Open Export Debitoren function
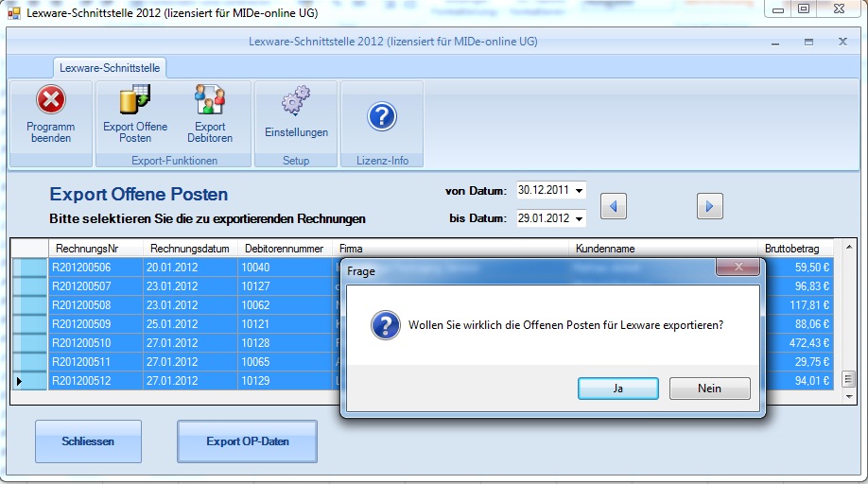 [x=210, y=115]
